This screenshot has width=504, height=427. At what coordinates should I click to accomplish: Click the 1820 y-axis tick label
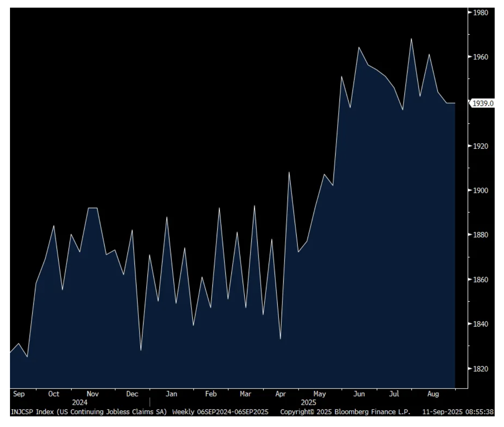click(480, 368)
